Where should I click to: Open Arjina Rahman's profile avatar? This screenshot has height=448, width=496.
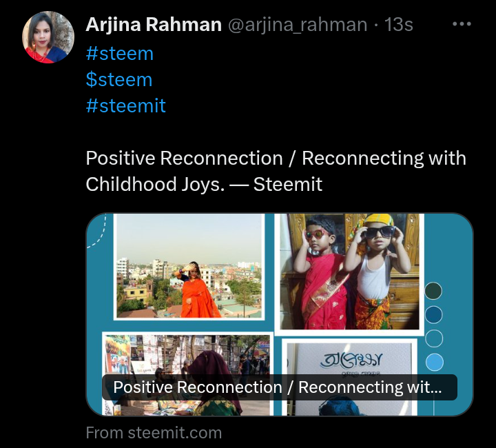(x=48, y=37)
